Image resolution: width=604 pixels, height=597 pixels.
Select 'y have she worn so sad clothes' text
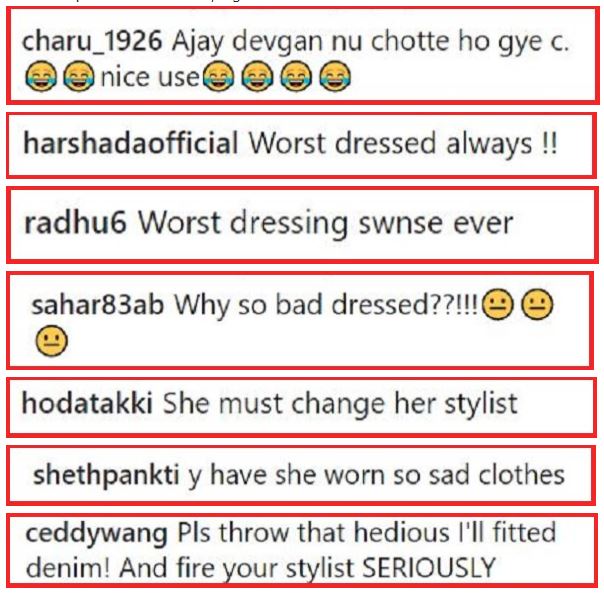tap(376, 475)
